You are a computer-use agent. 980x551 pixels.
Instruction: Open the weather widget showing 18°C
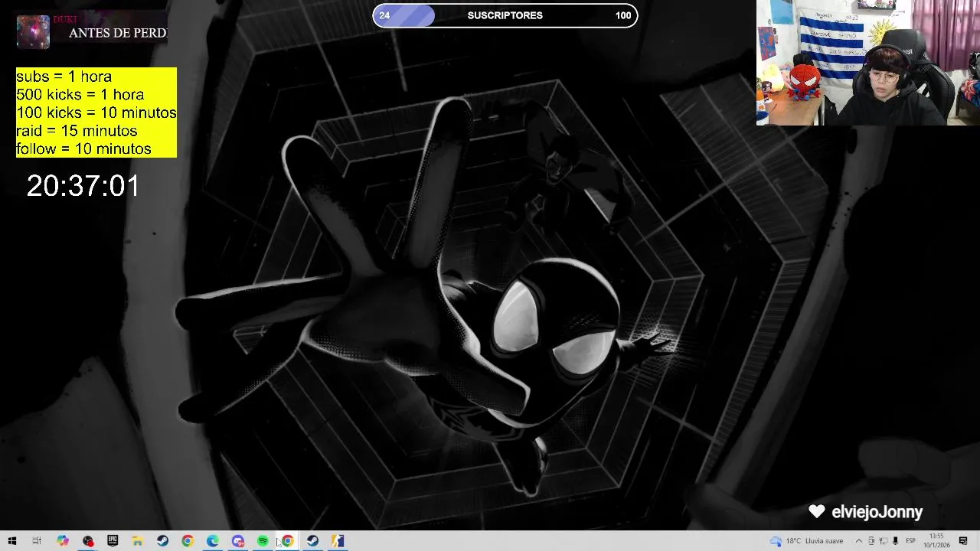806,541
